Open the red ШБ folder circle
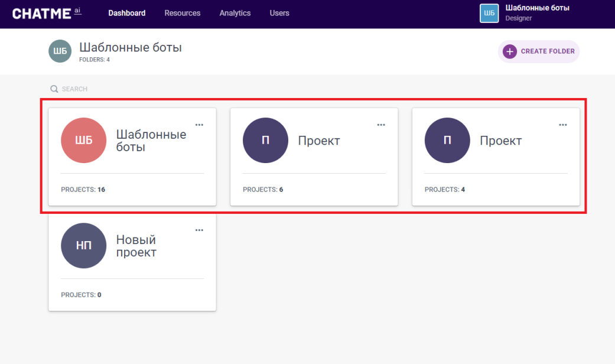 click(x=83, y=141)
